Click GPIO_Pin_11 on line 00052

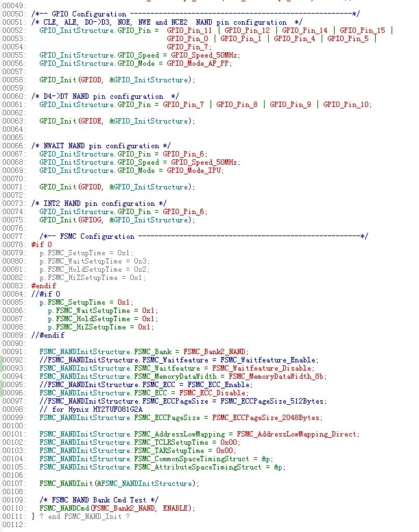pyautogui.click(x=189, y=30)
